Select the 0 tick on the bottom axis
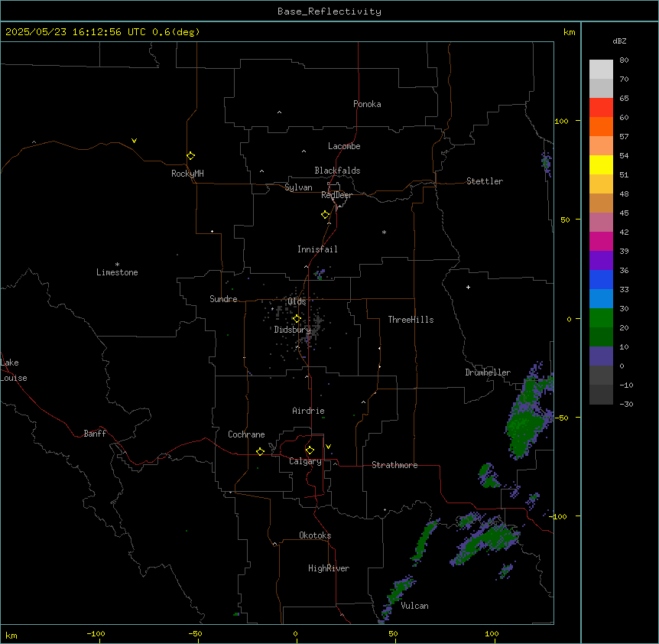This screenshot has width=659, height=644. pos(295,633)
